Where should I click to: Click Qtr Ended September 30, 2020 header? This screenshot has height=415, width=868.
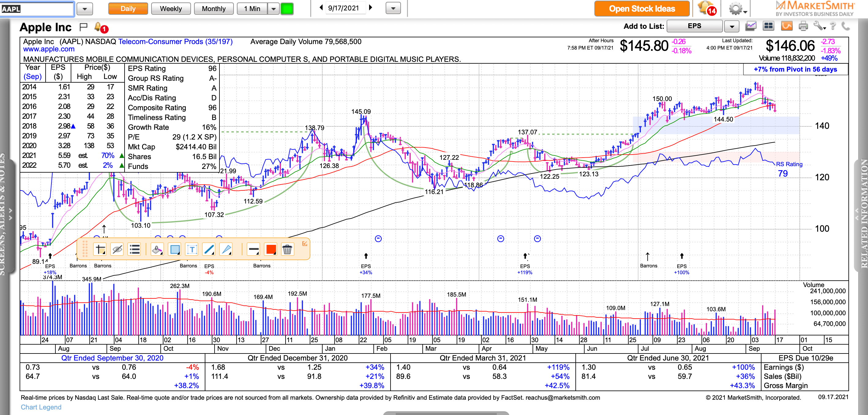tap(112, 358)
